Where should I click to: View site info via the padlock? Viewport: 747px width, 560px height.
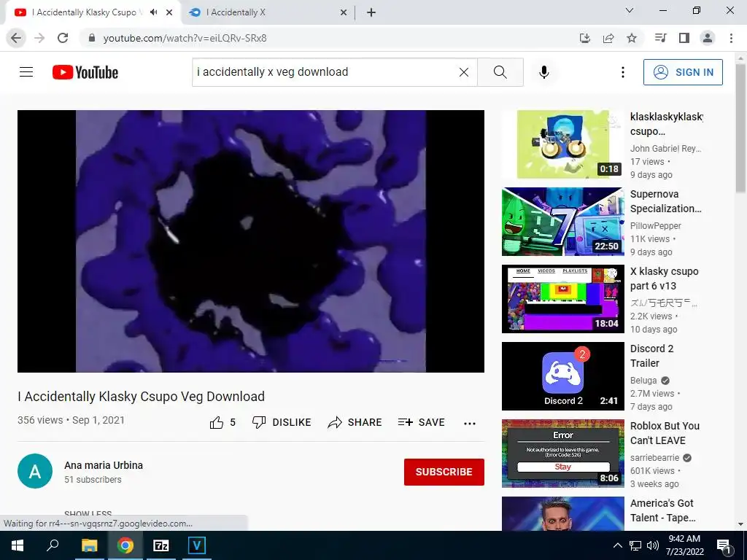pos(92,38)
